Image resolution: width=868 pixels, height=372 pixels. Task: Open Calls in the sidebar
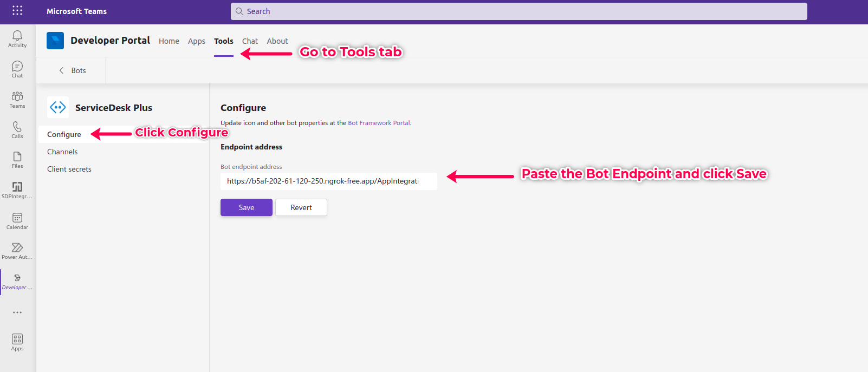tap(17, 130)
